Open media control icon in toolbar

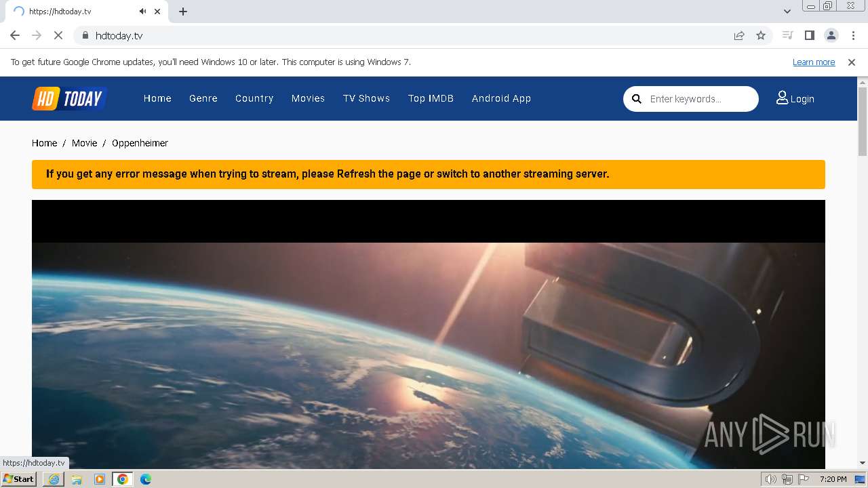pyautogui.click(x=787, y=35)
